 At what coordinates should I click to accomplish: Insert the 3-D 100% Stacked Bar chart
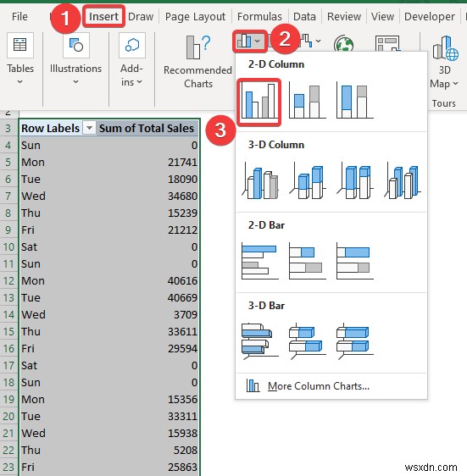click(x=355, y=340)
